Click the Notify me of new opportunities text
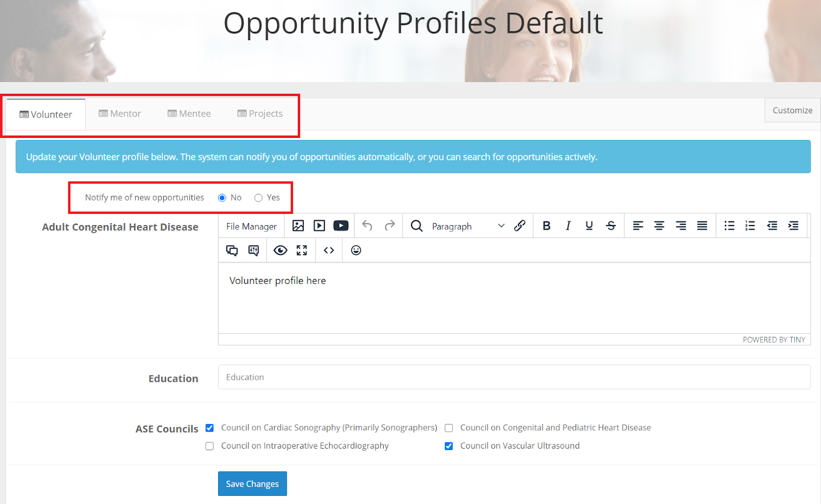The image size is (821, 504). (x=144, y=197)
